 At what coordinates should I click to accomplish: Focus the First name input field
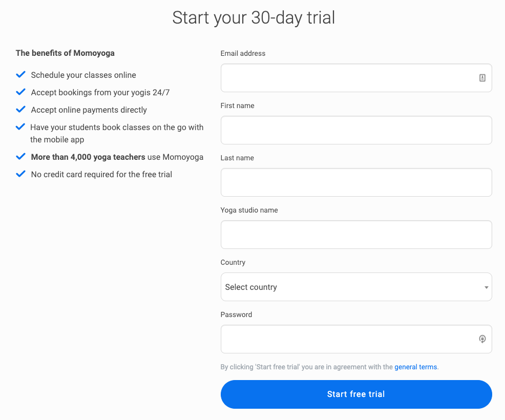coord(356,130)
